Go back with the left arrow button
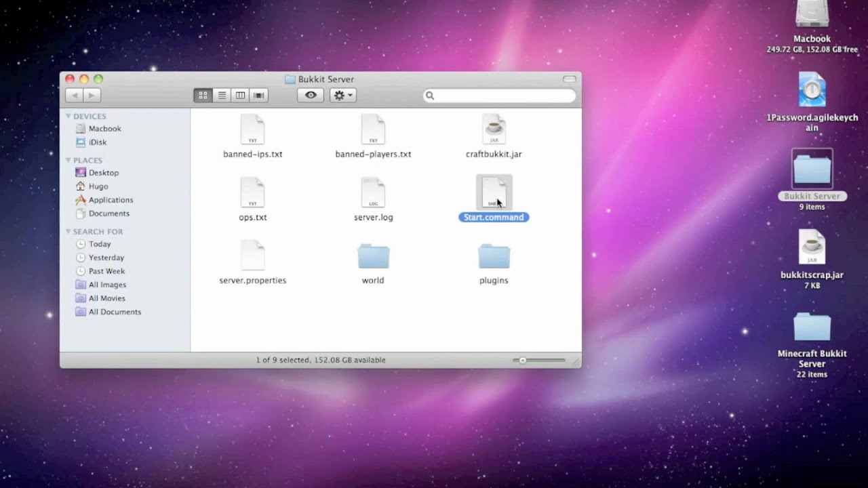The width and height of the screenshot is (868, 488). tap(75, 96)
